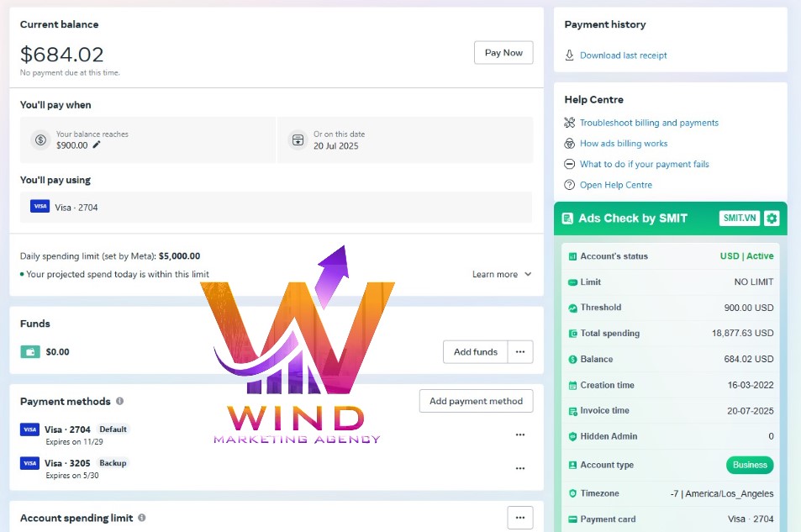The width and height of the screenshot is (801, 532).
Task: Click the Invoice time row icon
Action: (x=572, y=411)
